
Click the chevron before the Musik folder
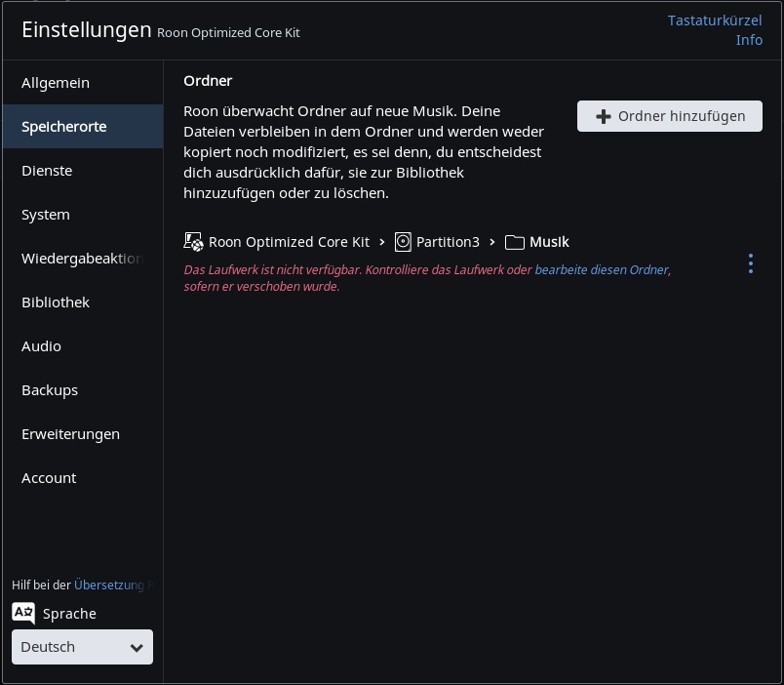[x=492, y=242]
